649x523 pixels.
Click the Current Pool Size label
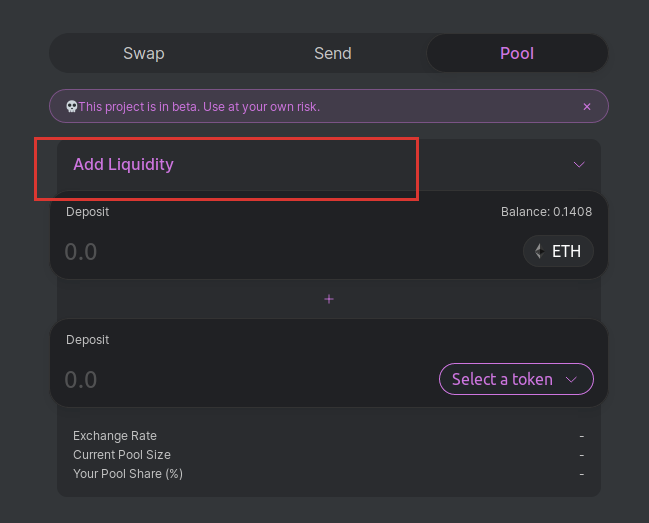122,455
